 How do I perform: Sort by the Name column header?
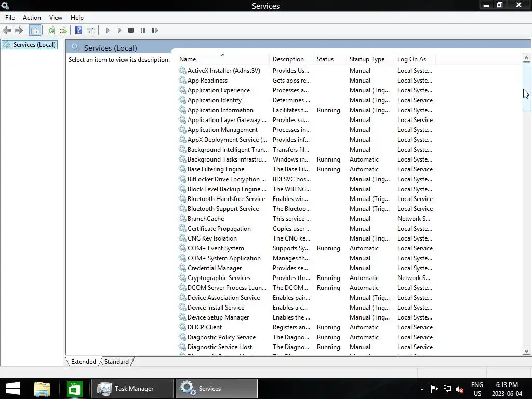pyautogui.click(x=223, y=59)
